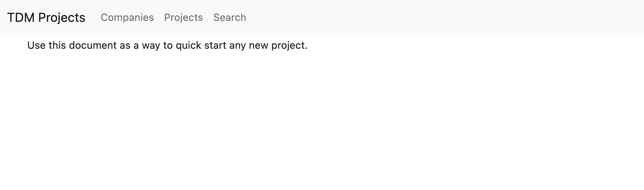644x190 pixels.
Task: Return home via the TDM Projects title
Action: (x=46, y=17)
